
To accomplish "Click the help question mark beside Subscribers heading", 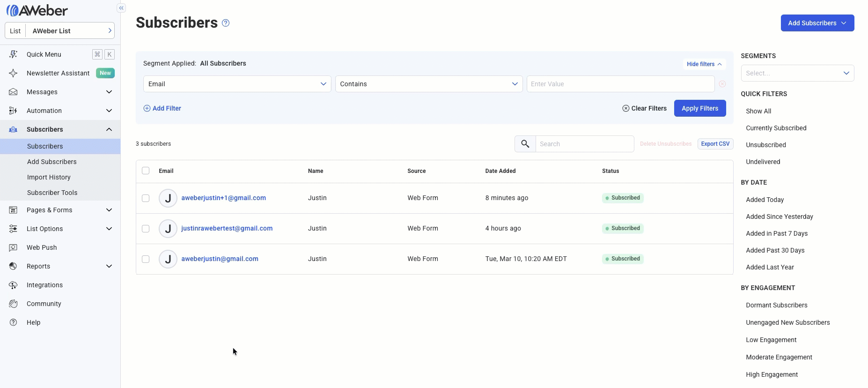I will (x=226, y=23).
